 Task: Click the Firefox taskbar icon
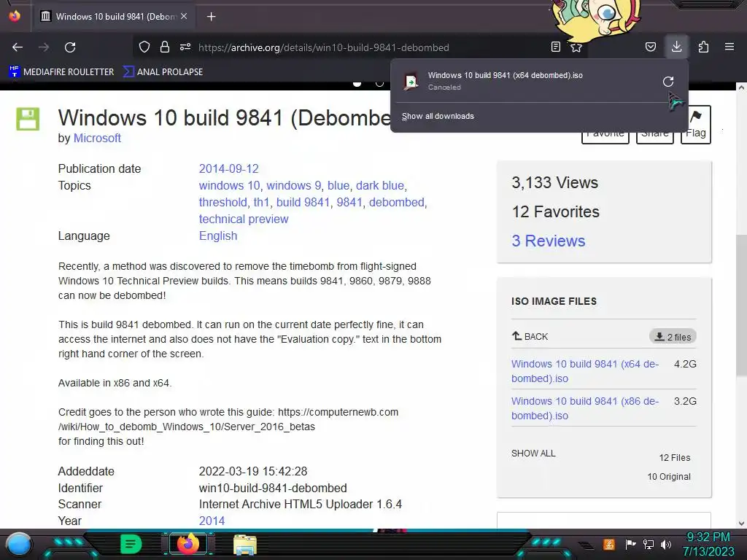187,544
